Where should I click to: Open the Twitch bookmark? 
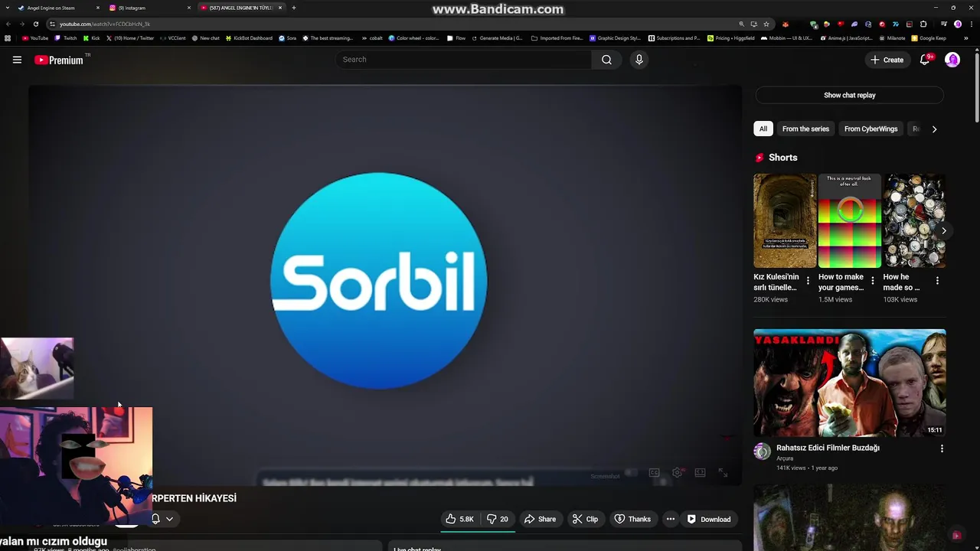[x=66, y=37]
